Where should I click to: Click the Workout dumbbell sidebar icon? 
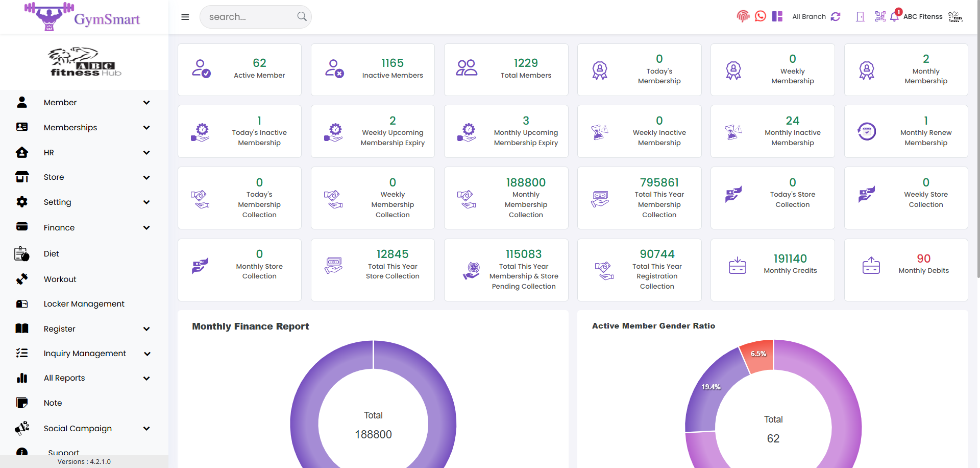click(22, 279)
